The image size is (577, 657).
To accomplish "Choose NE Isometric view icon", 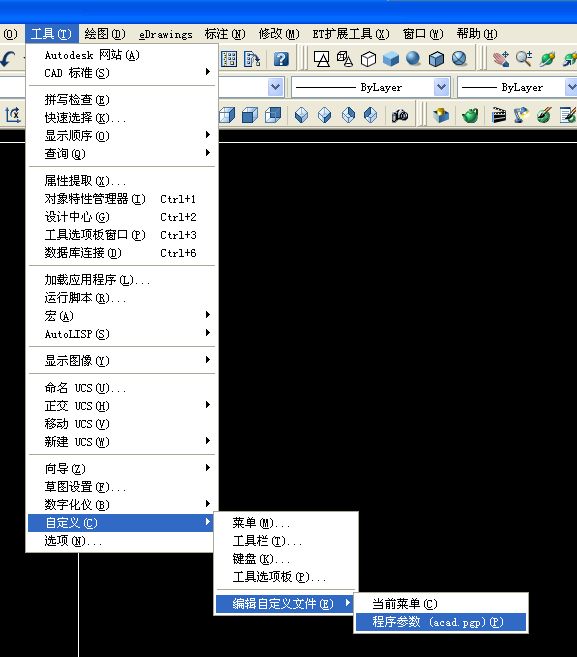I will (x=348, y=115).
